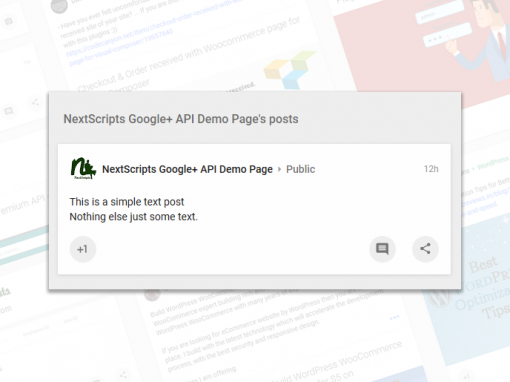Image resolution: width=510 pixels, height=382 pixels.
Task: Select the text 'Nothing else just some text.'
Action: [133, 217]
